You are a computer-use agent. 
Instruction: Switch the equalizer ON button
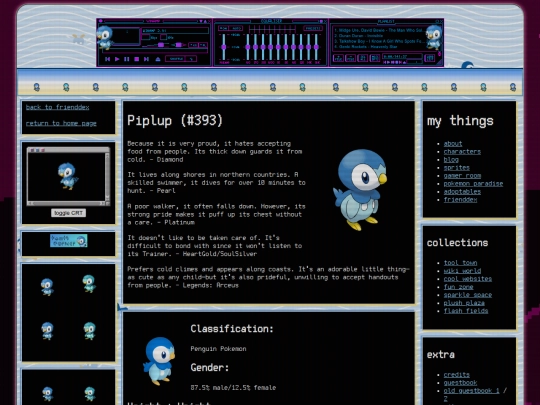(x=223, y=28)
